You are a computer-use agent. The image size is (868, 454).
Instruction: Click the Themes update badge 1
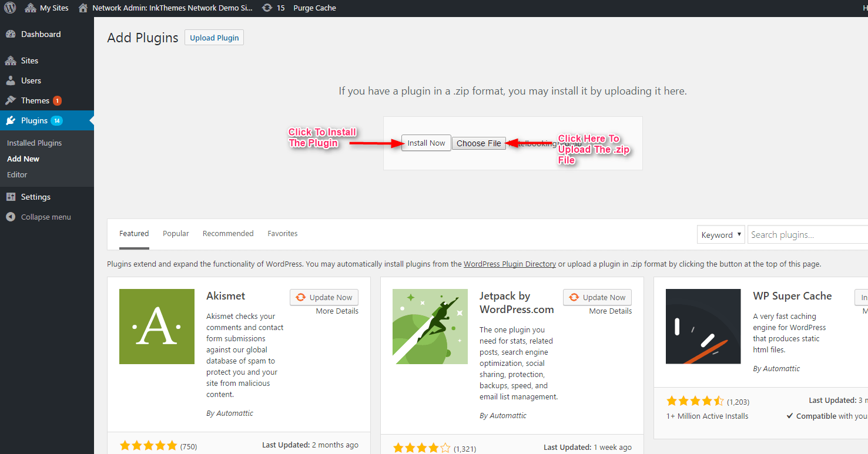[x=57, y=100]
